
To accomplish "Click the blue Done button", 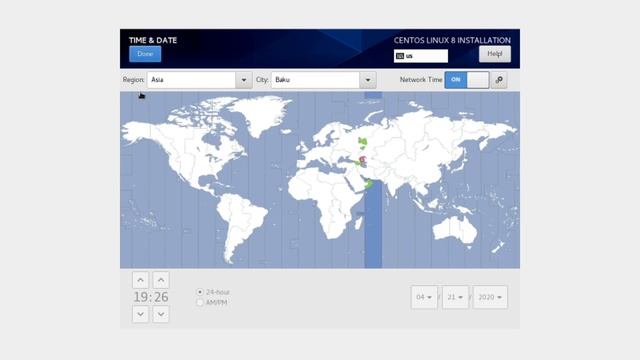I will 145,54.
